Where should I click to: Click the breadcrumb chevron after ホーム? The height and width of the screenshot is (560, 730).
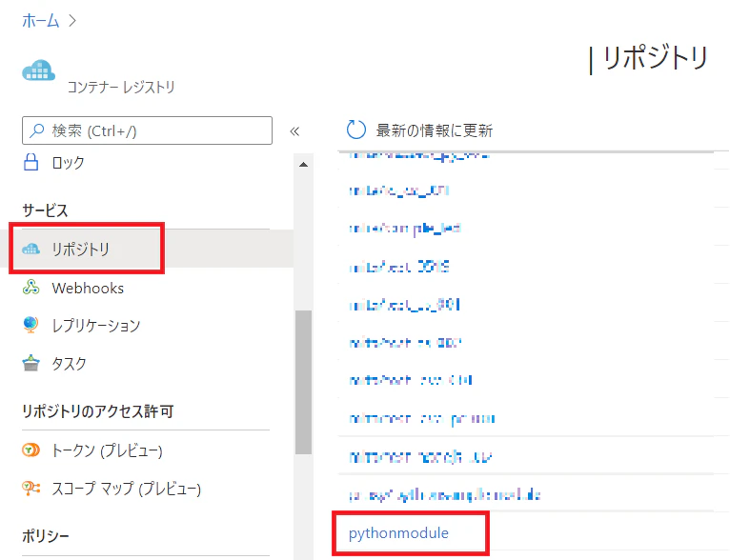pos(72,21)
